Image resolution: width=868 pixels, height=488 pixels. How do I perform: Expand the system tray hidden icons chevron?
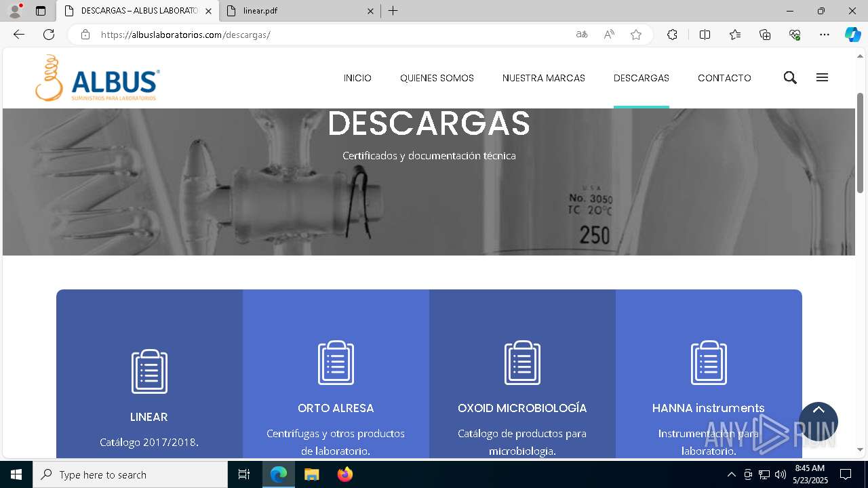click(x=731, y=474)
